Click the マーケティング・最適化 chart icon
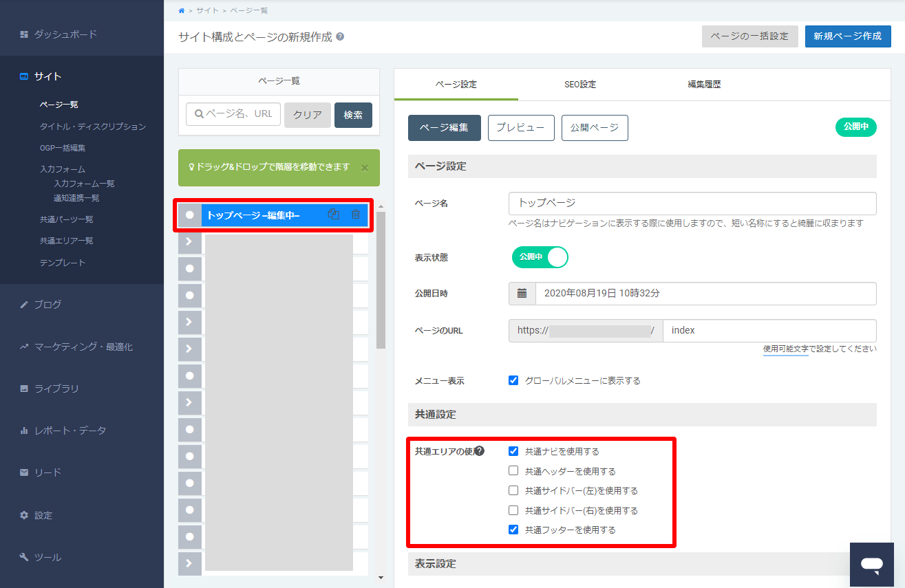 coord(24,347)
